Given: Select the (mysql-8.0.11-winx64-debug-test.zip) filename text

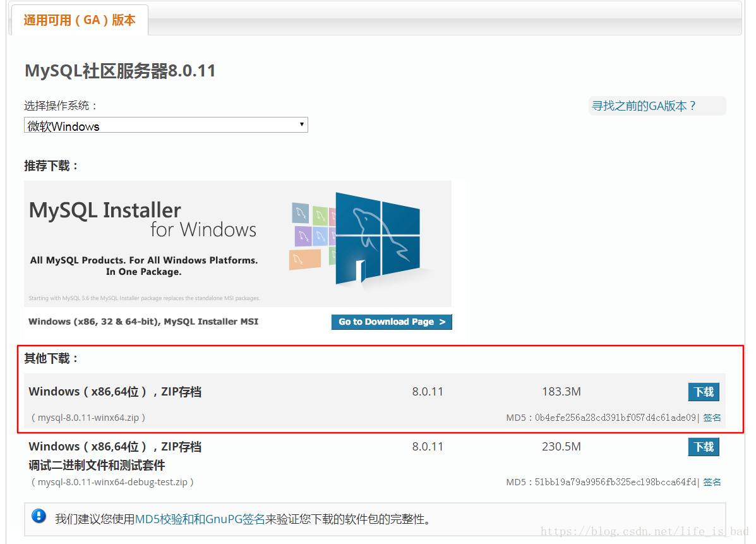Looking at the screenshot, I should click(x=112, y=482).
